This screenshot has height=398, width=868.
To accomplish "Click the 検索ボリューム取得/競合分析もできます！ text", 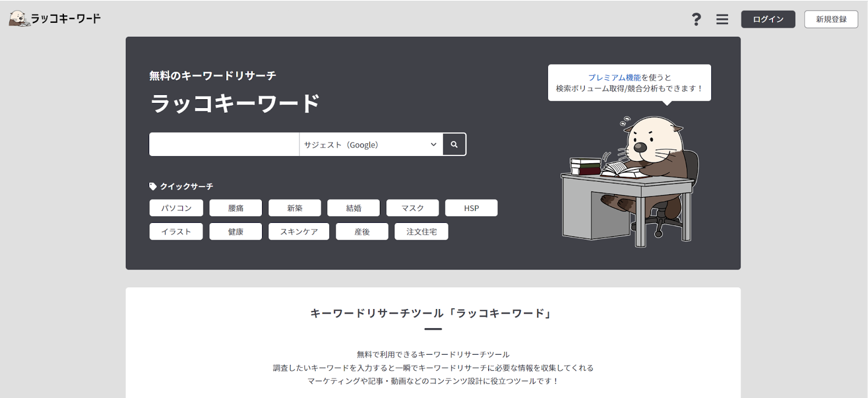I will coord(629,88).
